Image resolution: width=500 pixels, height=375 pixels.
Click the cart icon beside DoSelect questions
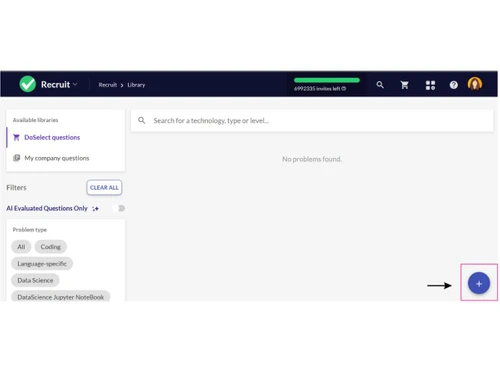tap(16, 137)
